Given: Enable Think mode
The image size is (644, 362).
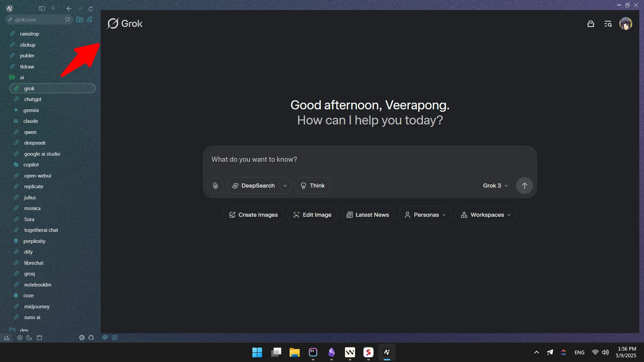Looking at the screenshot, I should [x=312, y=186].
